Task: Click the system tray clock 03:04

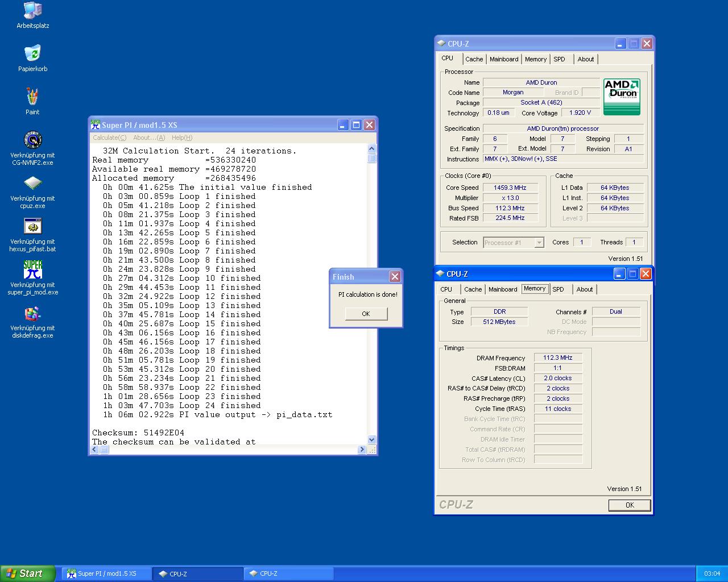Action: click(x=712, y=574)
